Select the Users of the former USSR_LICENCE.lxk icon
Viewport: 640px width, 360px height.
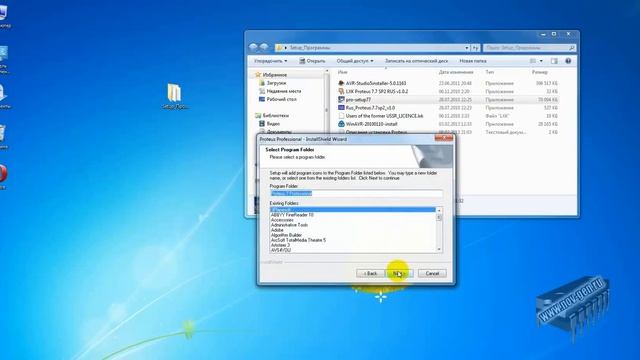[341, 116]
